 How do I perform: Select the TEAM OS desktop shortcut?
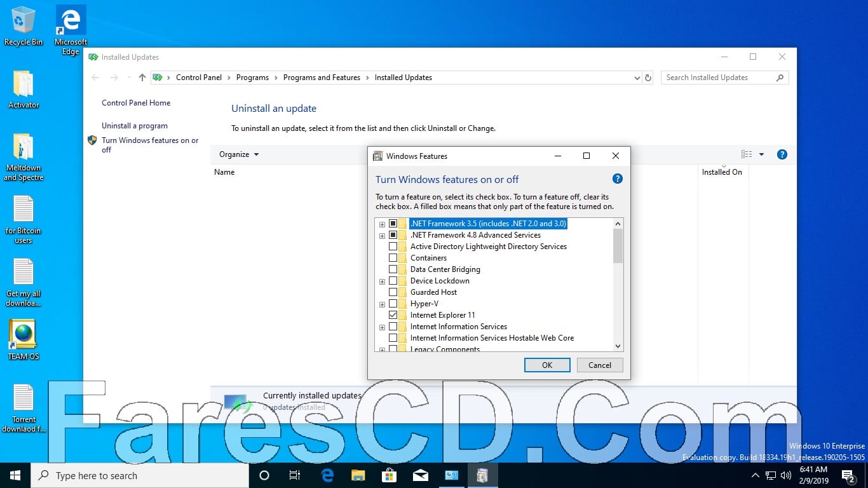coord(24,340)
